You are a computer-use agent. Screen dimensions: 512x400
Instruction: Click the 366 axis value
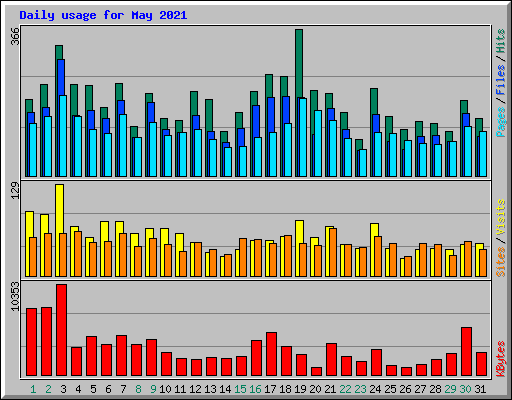(15, 37)
